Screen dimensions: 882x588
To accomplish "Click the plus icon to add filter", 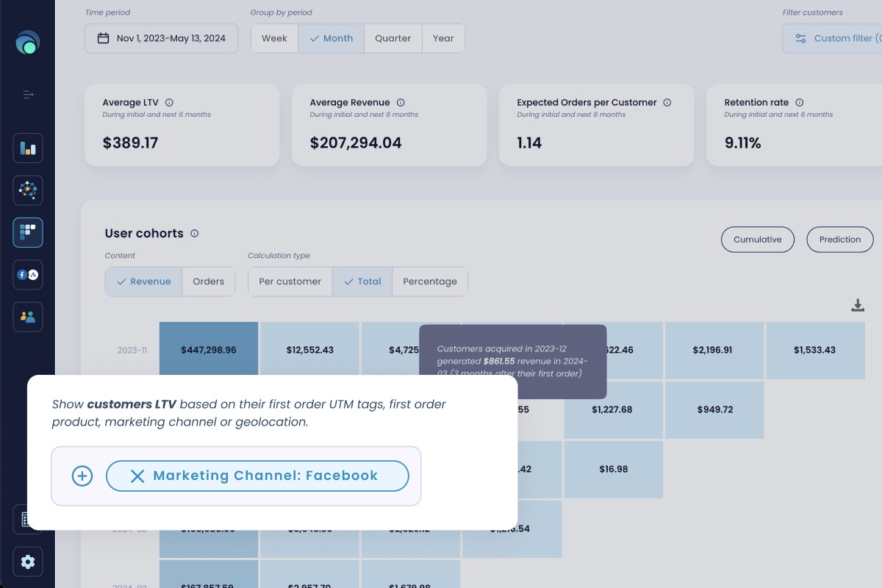I will (82, 476).
